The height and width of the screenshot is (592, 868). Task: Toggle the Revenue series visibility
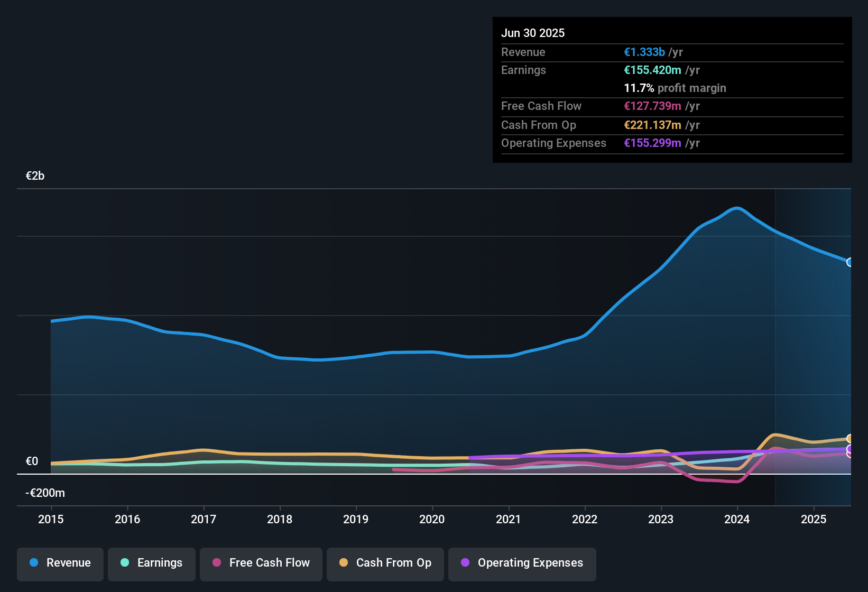pyautogui.click(x=60, y=563)
